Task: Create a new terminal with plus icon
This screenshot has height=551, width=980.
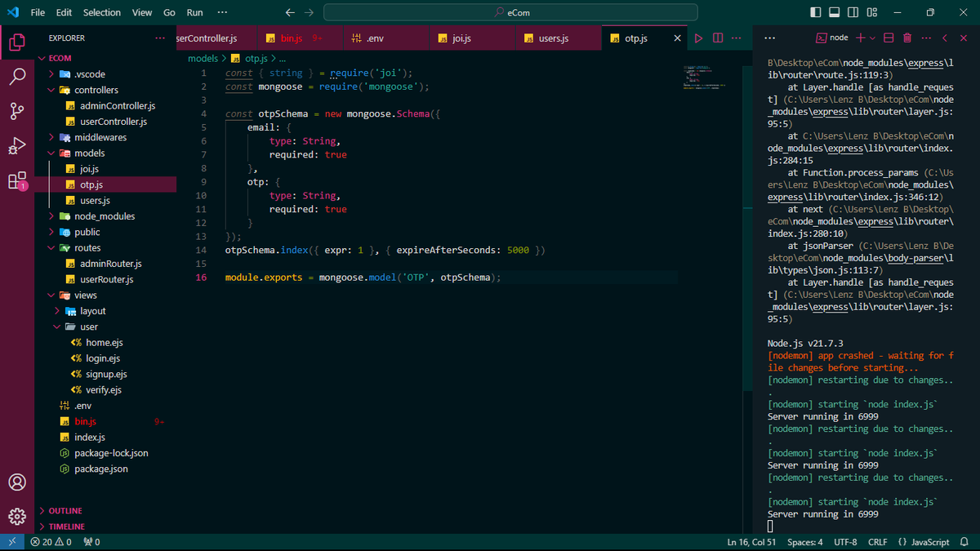Action: (860, 38)
